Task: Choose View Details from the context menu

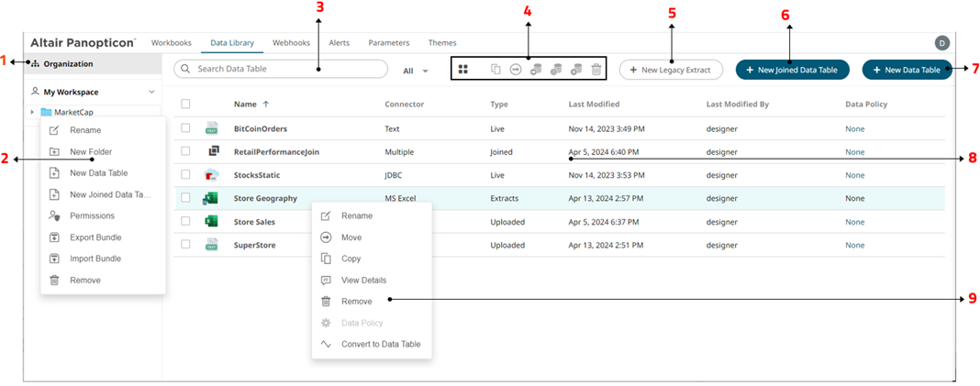Action: click(363, 280)
